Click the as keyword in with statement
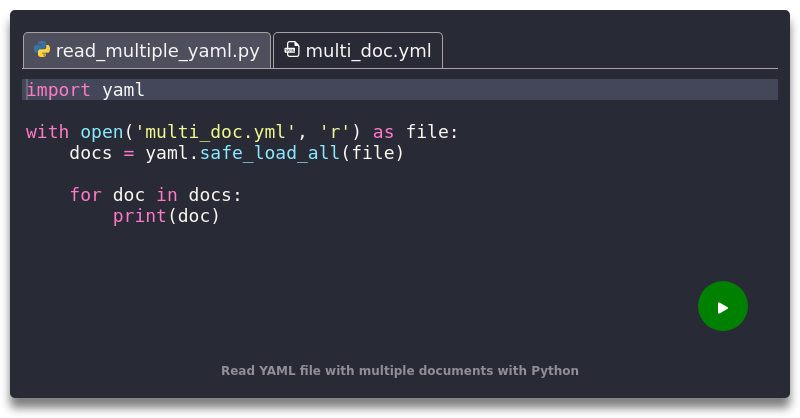Image resolution: width=800 pixels, height=418 pixels. tap(383, 132)
